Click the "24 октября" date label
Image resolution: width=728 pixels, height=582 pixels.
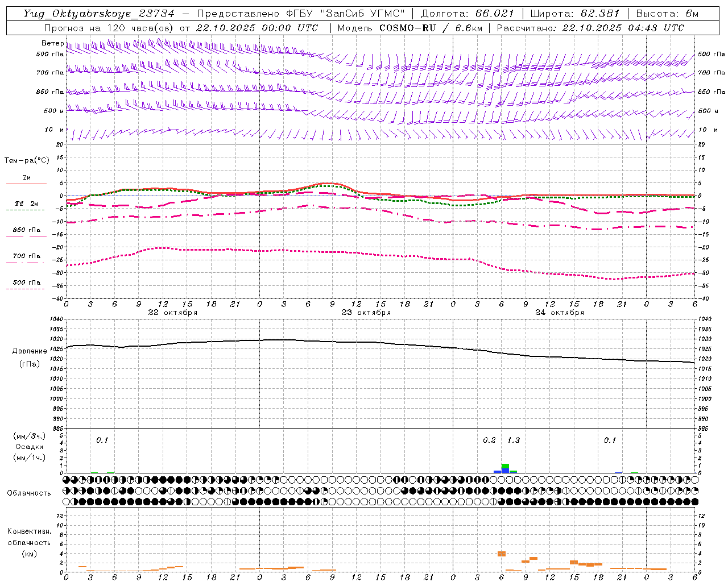(x=560, y=313)
